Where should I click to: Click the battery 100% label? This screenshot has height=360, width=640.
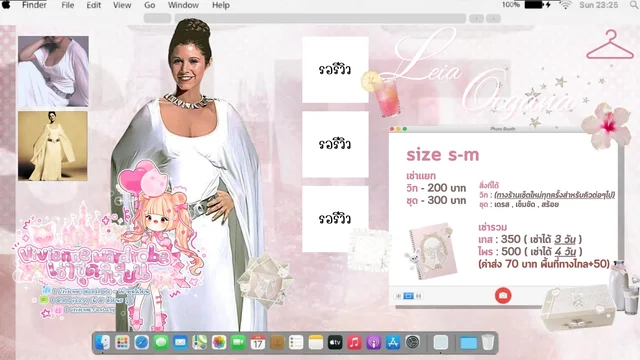click(x=511, y=5)
